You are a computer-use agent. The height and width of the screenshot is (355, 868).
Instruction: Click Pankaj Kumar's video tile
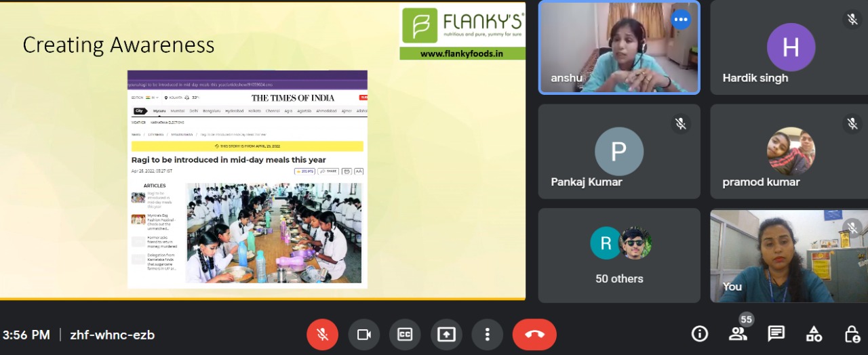click(x=619, y=152)
